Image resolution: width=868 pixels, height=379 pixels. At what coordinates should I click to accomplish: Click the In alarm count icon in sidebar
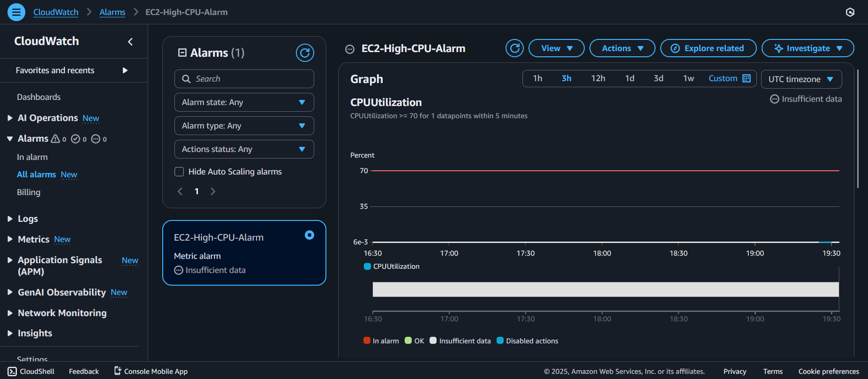(55, 139)
